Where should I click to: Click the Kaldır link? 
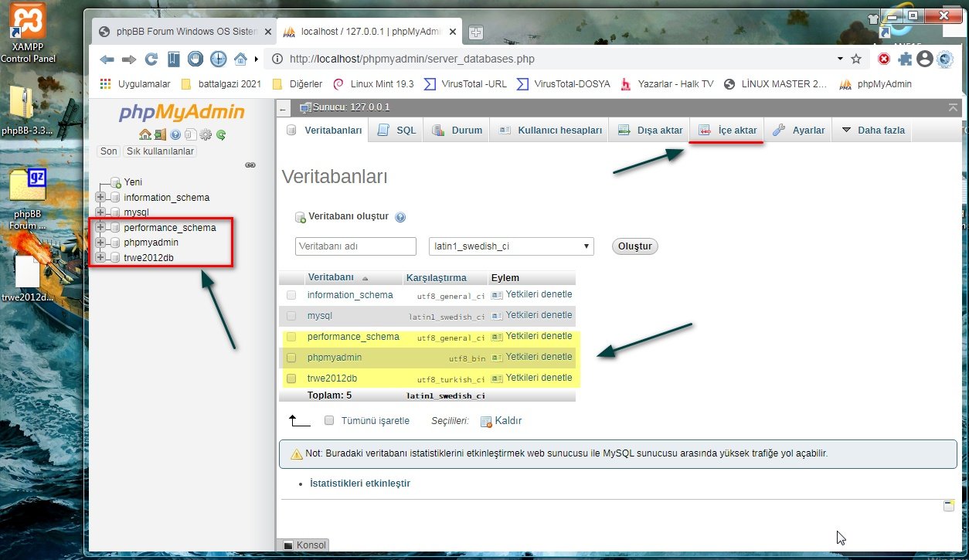(501, 421)
